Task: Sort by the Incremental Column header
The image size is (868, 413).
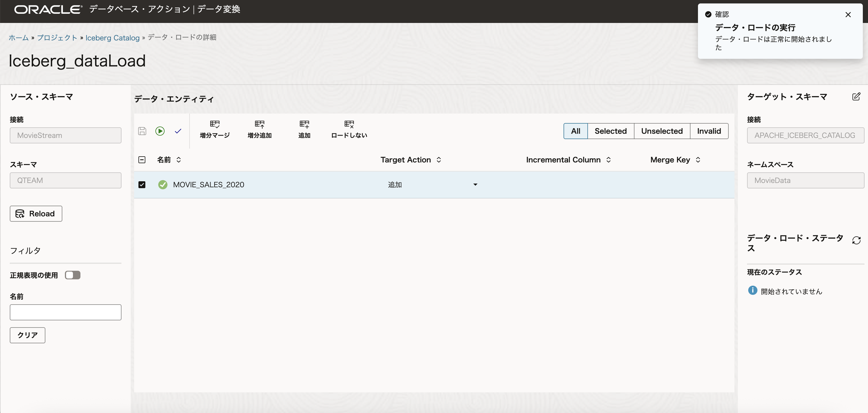Action: click(608, 159)
